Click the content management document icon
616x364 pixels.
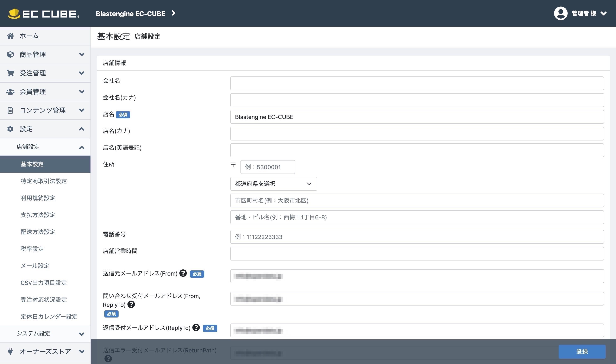pos(10,110)
